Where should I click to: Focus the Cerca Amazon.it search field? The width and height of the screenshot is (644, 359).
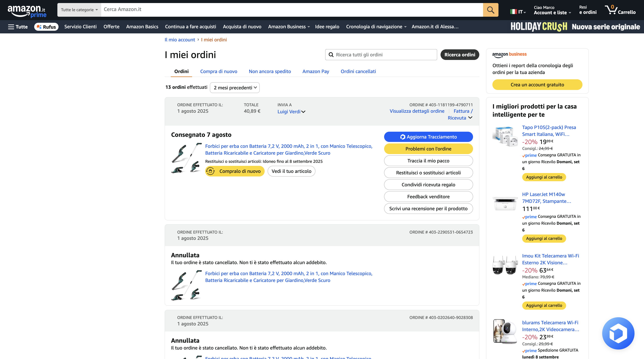(x=292, y=10)
